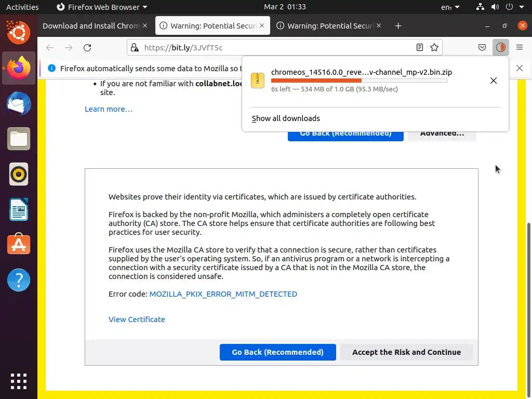Open the network status icon in top bar
The width and height of the screenshot is (532, 399).
tap(480, 7)
